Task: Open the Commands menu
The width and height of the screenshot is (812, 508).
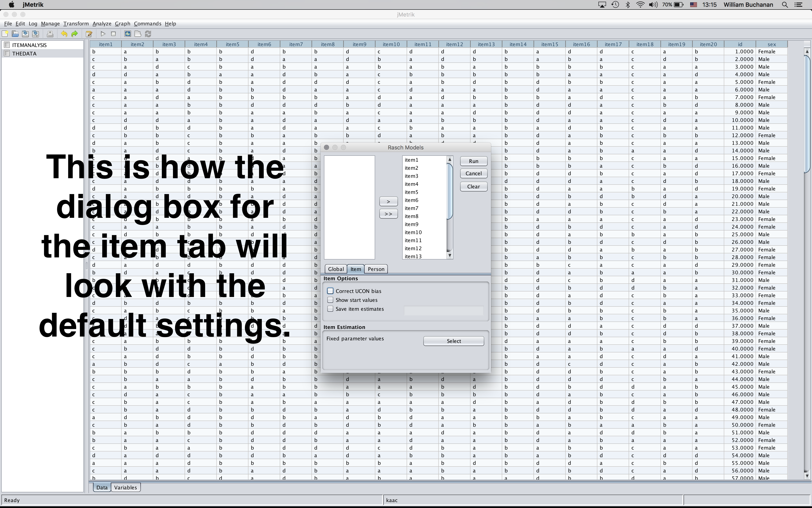Action: pos(148,23)
